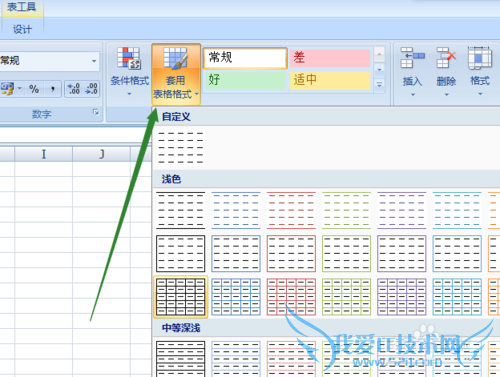Viewport: 500px width, 377px height.
Task: Click the Table Tools (表工具) contextual tab
Action: (22, 7)
